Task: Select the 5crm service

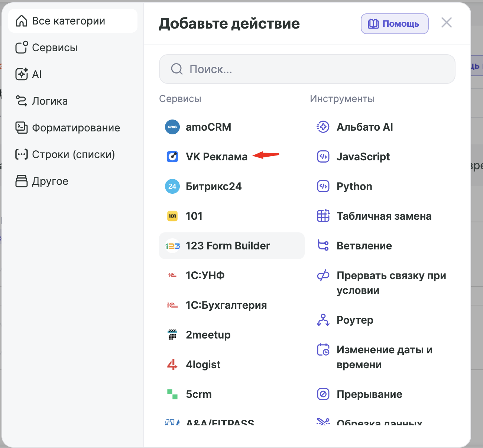Action: [x=232, y=394]
